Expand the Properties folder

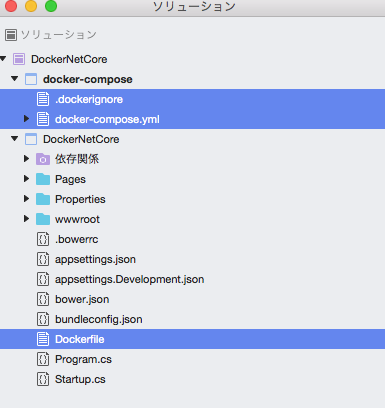(x=26, y=199)
